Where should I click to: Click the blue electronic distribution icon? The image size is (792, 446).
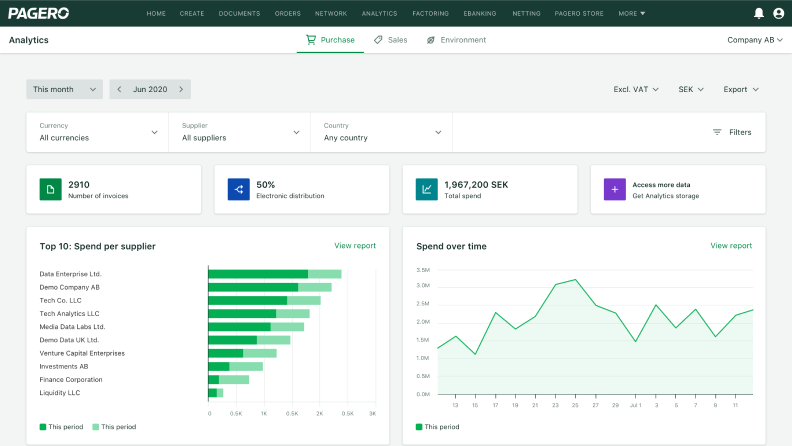[239, 189]
